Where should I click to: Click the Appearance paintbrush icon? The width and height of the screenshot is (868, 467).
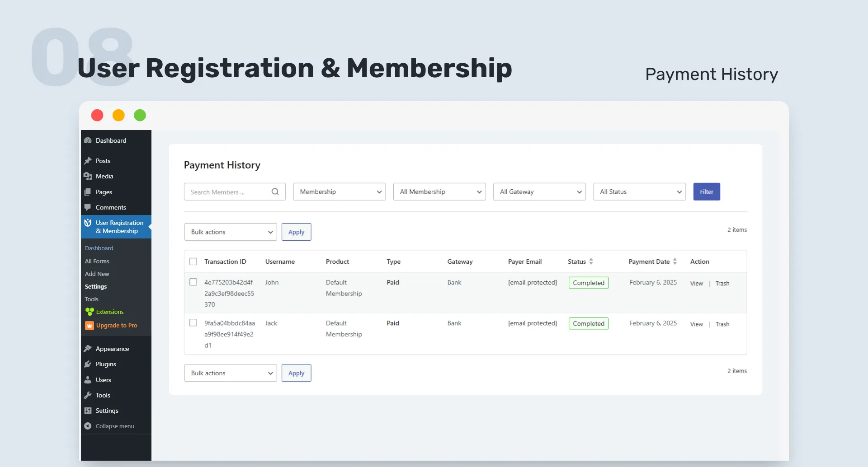click(88, 349)
